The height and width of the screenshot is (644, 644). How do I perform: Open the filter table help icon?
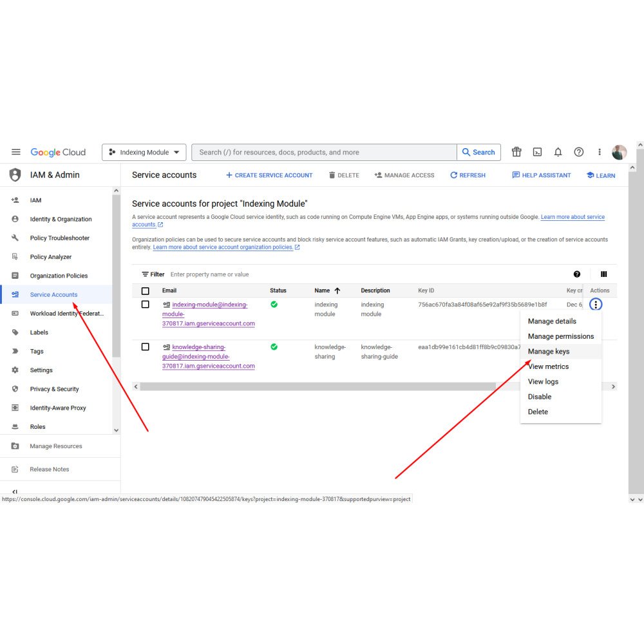(576, 274)
